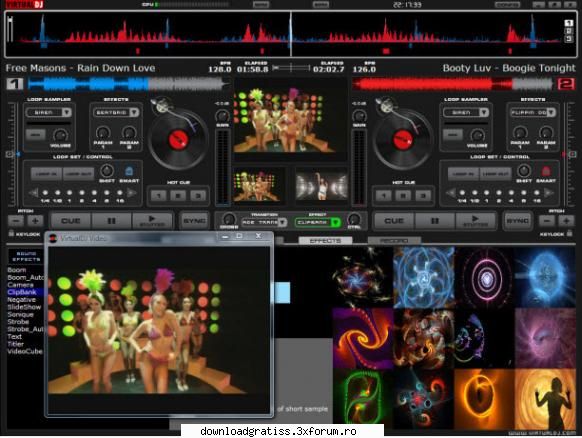Click deck 1 effect Param 1 knob
Screen dimensions: 582x438
[103, 133]
